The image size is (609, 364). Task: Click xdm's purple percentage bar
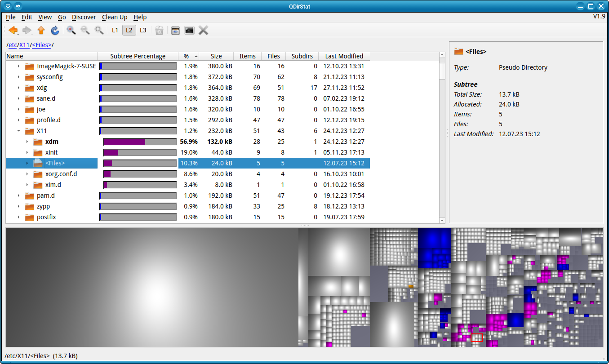124,142
